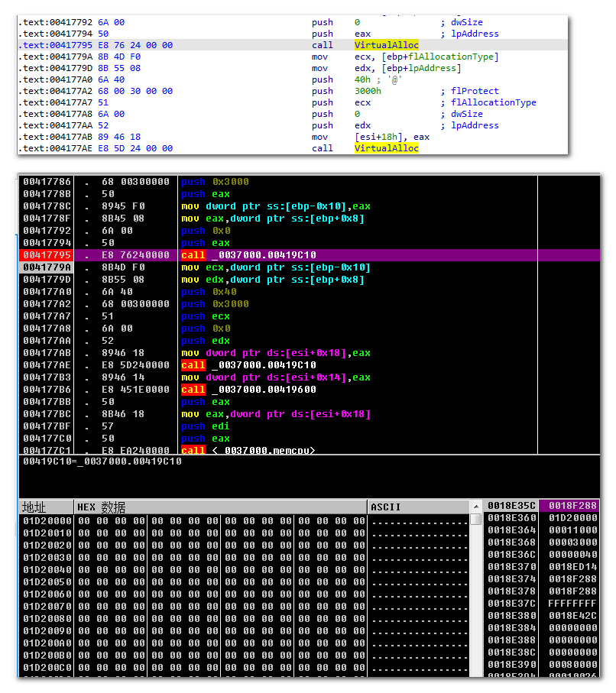Select IDA line .text:004177AA push edx
The height and width of the screenshot is (693, 616).
(292, 125)
